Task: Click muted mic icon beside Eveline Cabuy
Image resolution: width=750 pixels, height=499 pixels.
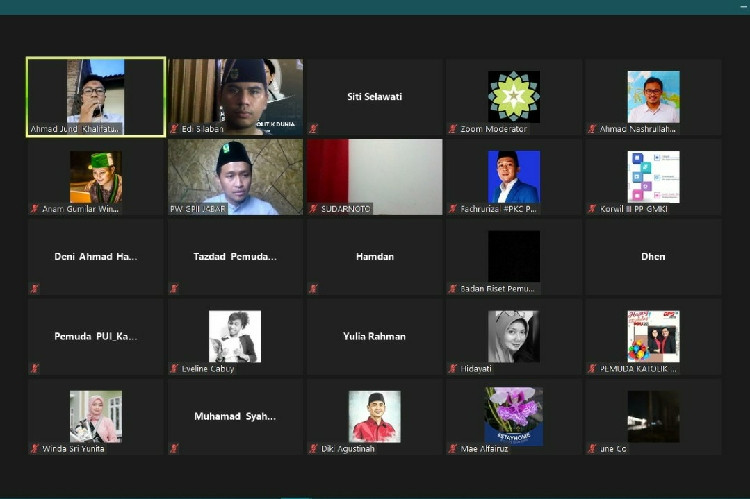Action: [x=174, y=369]
